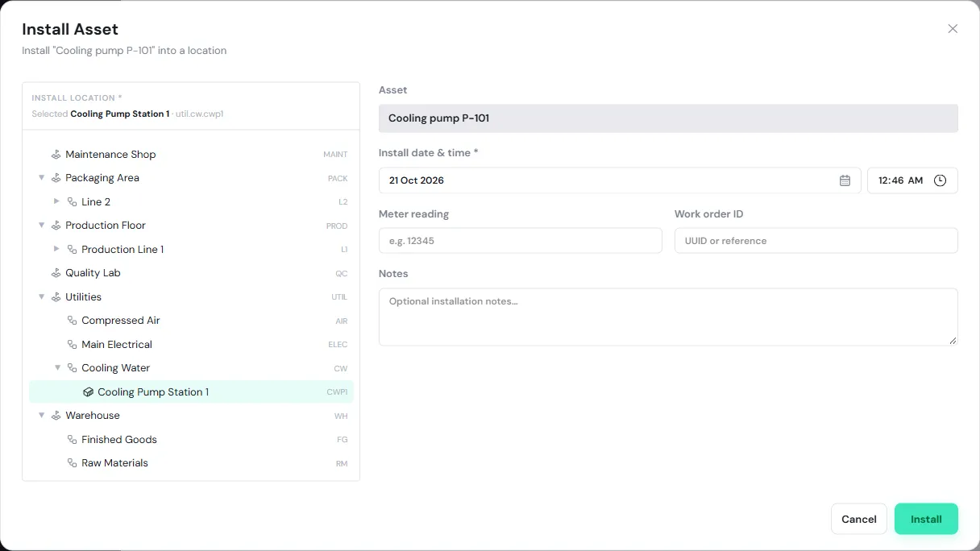Click the Line 2 node icon
The width and height of the screenshot is (980, 551).
tap(73, 202)
